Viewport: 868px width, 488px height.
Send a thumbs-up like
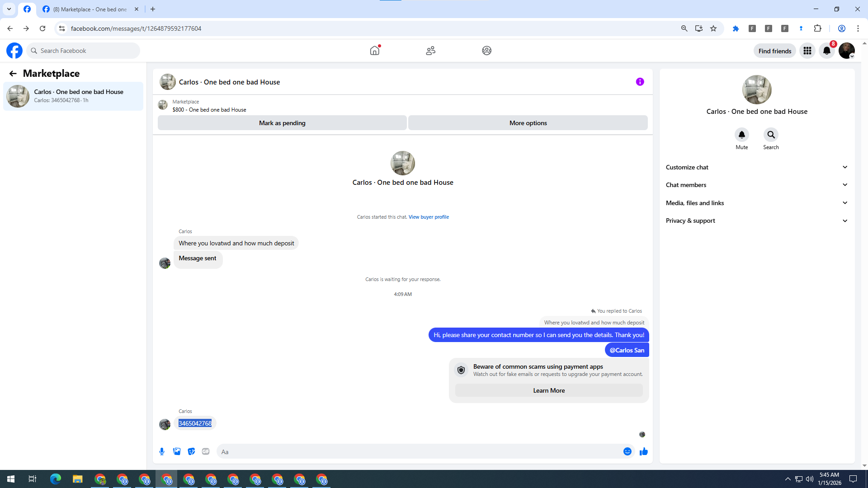(644, 451)
